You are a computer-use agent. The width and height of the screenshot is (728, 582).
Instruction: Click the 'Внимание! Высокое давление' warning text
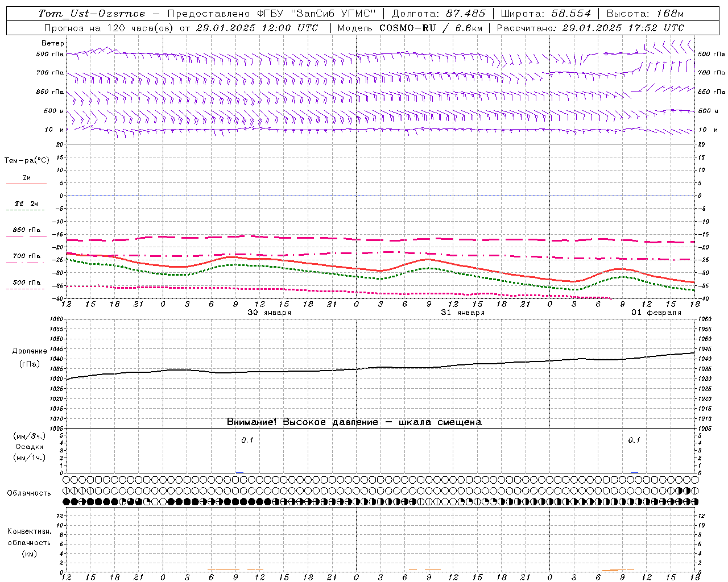[303, 422]
